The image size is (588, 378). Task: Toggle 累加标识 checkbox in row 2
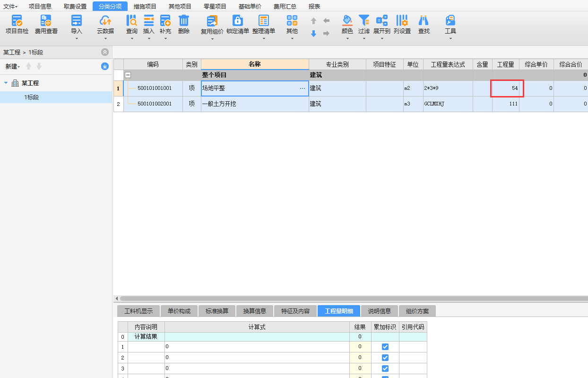click(385, 358)
